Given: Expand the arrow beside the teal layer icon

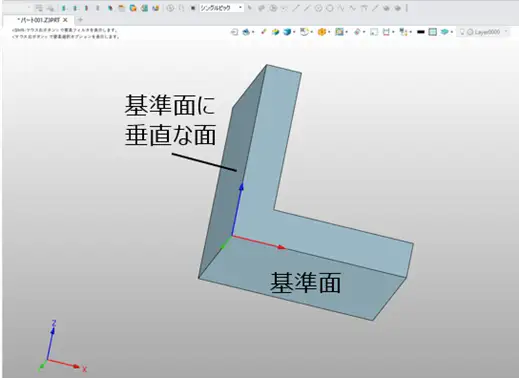Looking at the screenshot, I should click(x=452, y=32).
